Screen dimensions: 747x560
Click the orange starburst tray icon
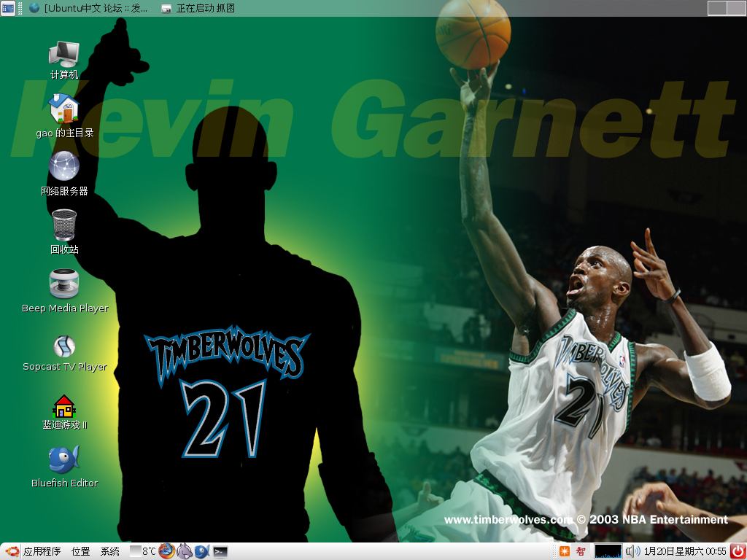tap(565, 551)
